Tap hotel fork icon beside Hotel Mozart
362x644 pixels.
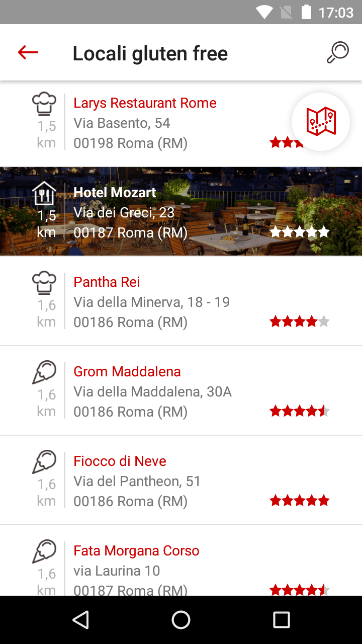pyautogui.click(x=44, y=194)
